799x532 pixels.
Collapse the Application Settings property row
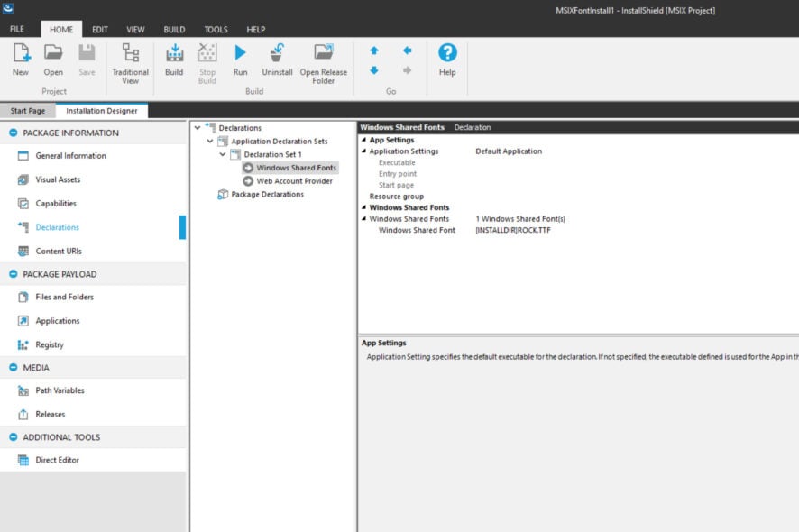[x=363, y=151]
